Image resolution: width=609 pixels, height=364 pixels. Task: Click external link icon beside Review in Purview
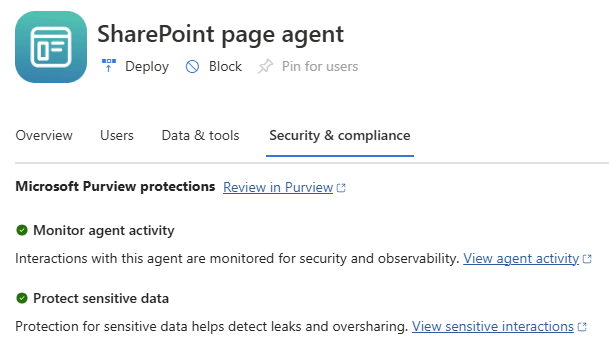click(x=341, y=188)
